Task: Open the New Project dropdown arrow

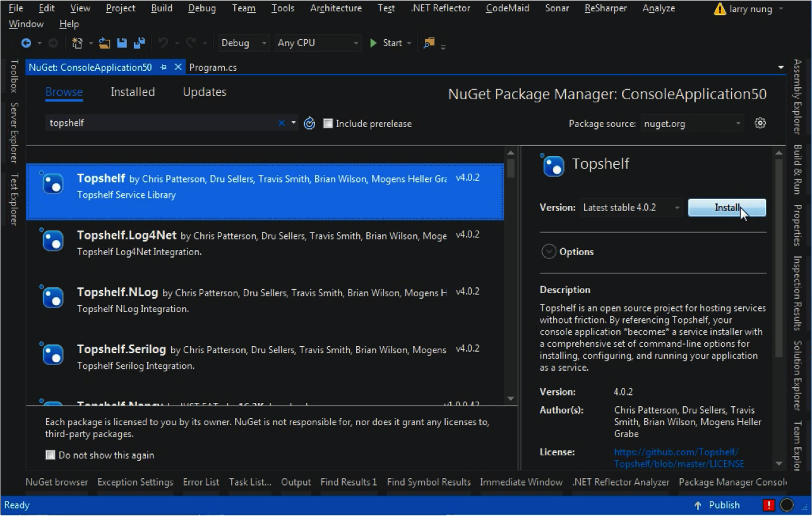Action: 90,43
